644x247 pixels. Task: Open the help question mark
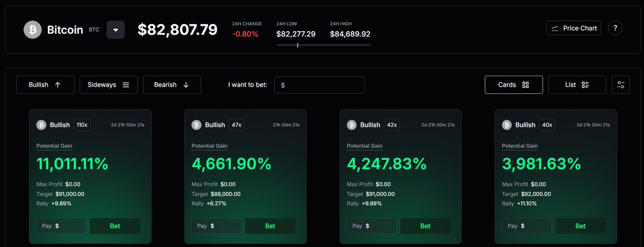pos(616,28)
